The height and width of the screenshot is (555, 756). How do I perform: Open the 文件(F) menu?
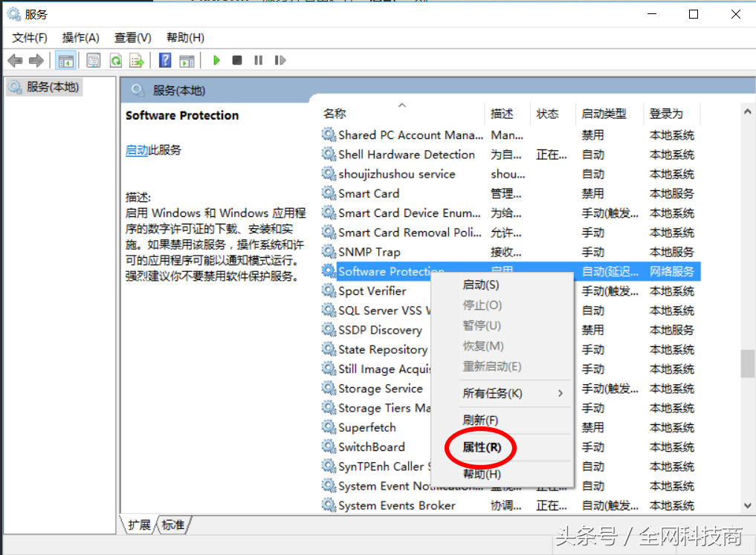[30, 38]
